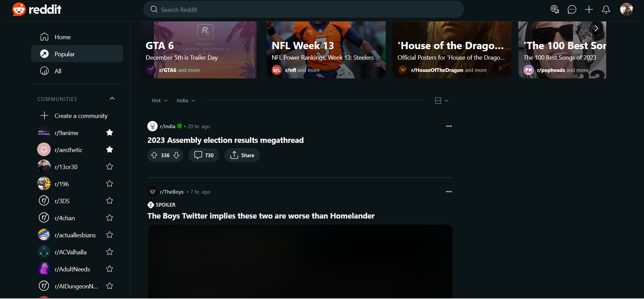Open the Hot sort dropdown

[x=160, y=101]
